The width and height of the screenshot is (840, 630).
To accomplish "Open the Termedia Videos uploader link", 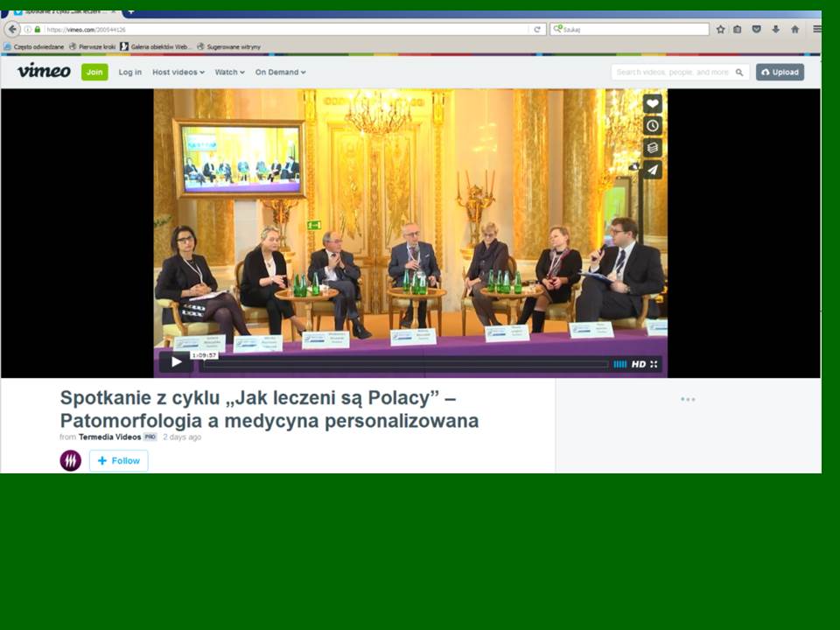I will pyautogui.click(x=109, y=437).
